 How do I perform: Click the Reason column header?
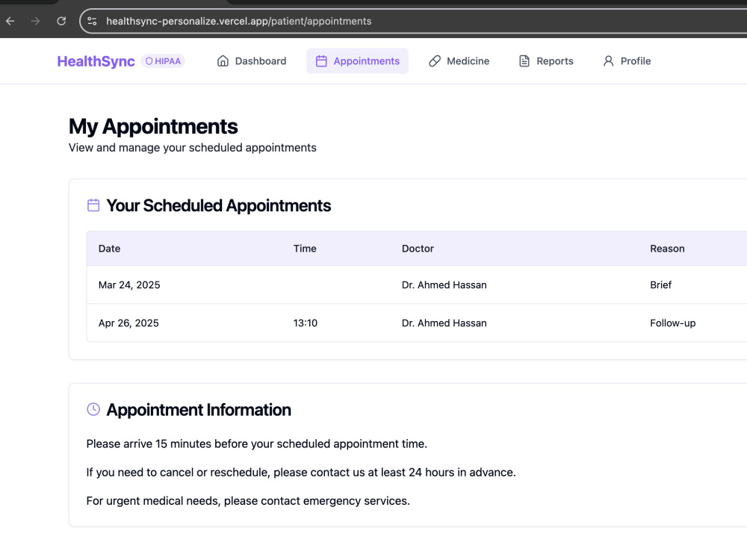tap(667, 249)
